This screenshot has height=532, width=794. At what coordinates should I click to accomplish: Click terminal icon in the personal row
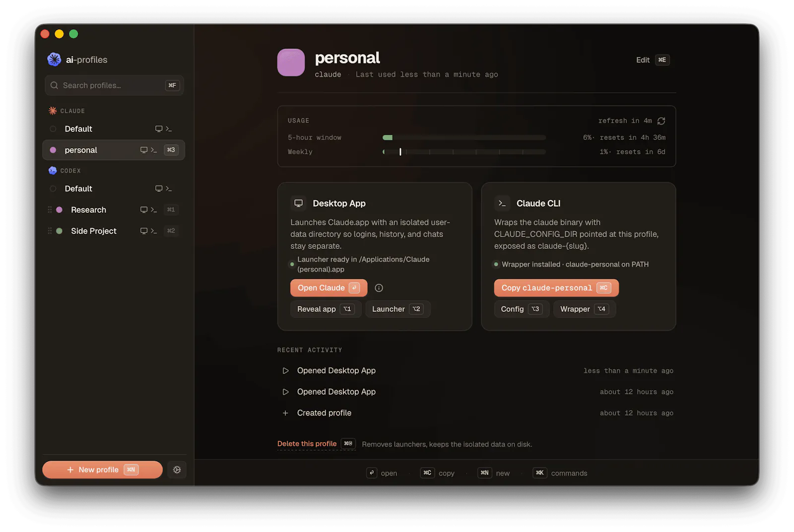pos(154,150)
